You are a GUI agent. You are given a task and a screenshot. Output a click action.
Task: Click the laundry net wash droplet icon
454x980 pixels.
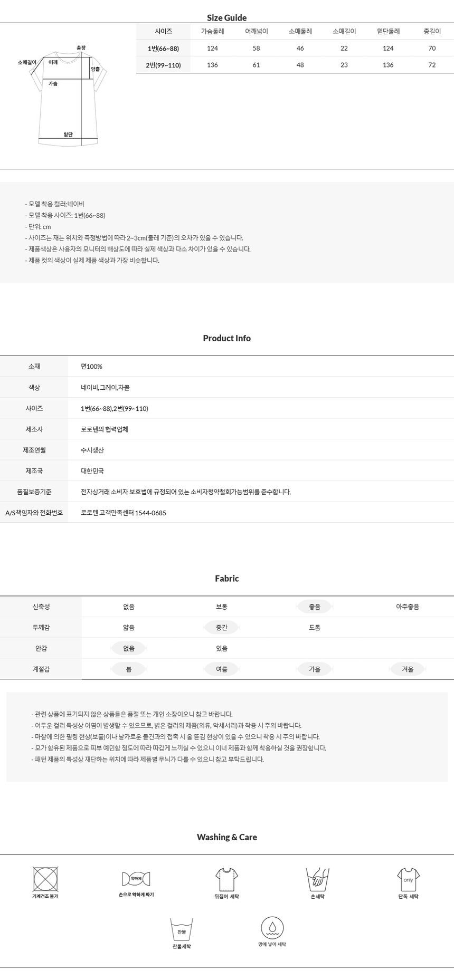(x=272, y=928)
